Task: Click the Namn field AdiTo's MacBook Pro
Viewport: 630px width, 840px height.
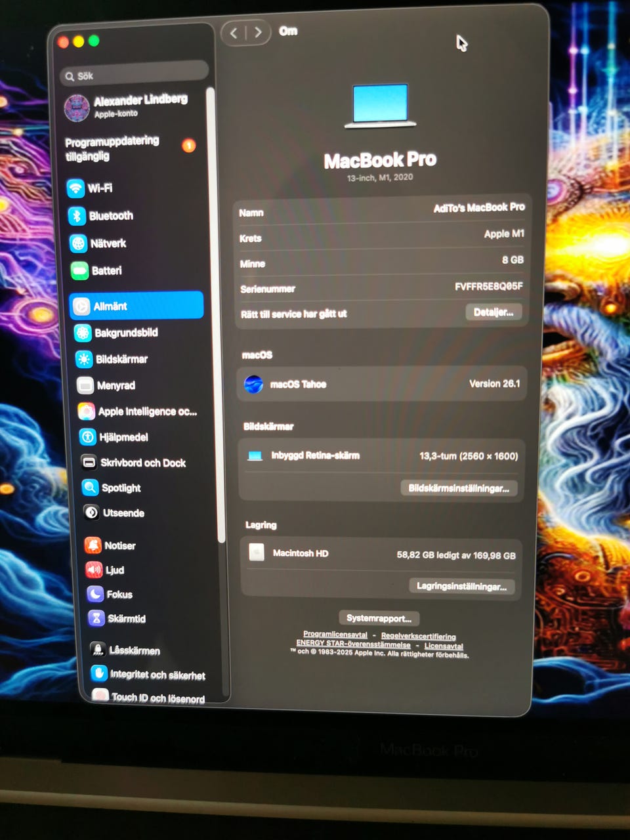Action: click(479, 207)
